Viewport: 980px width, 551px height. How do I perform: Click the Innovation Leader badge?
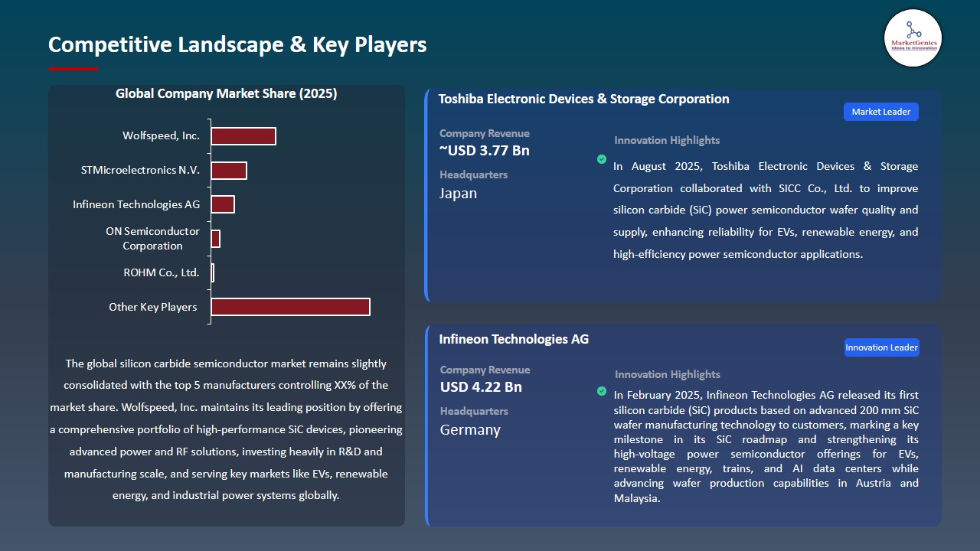pos(881,347)
